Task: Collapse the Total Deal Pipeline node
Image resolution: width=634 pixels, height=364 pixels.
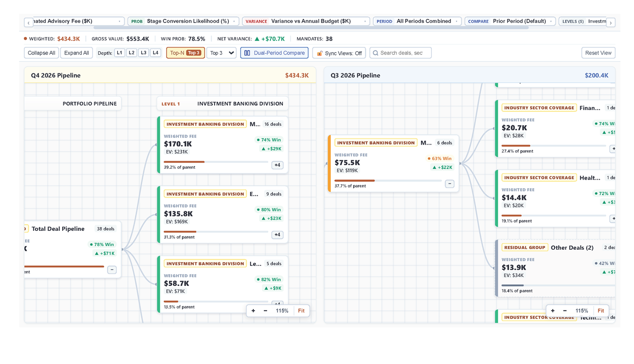Action: [112, 270]
